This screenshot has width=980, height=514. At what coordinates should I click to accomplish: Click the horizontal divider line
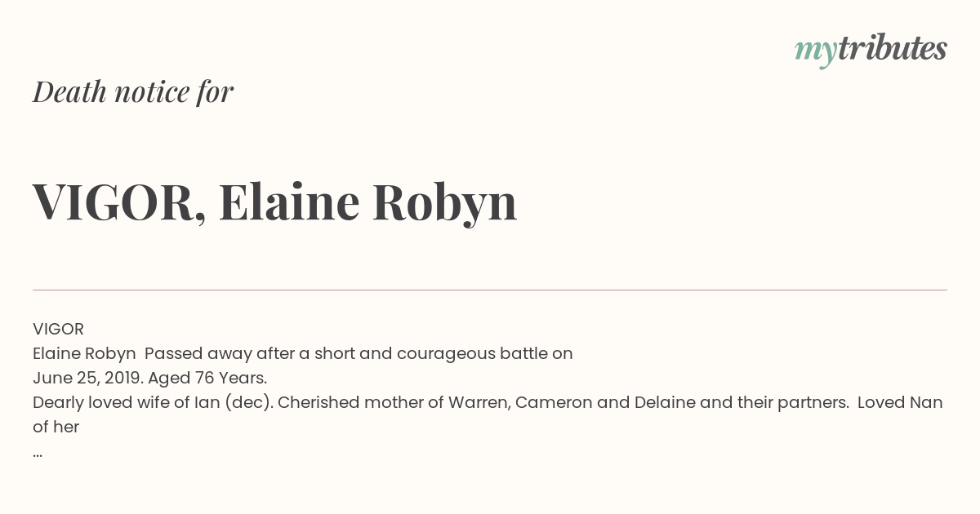click(x=490, y=290)
